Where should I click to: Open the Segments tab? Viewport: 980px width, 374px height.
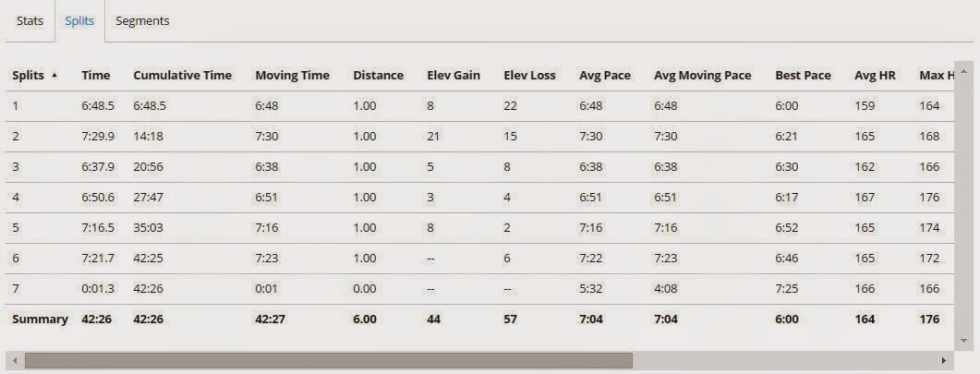tap(142, 20)
